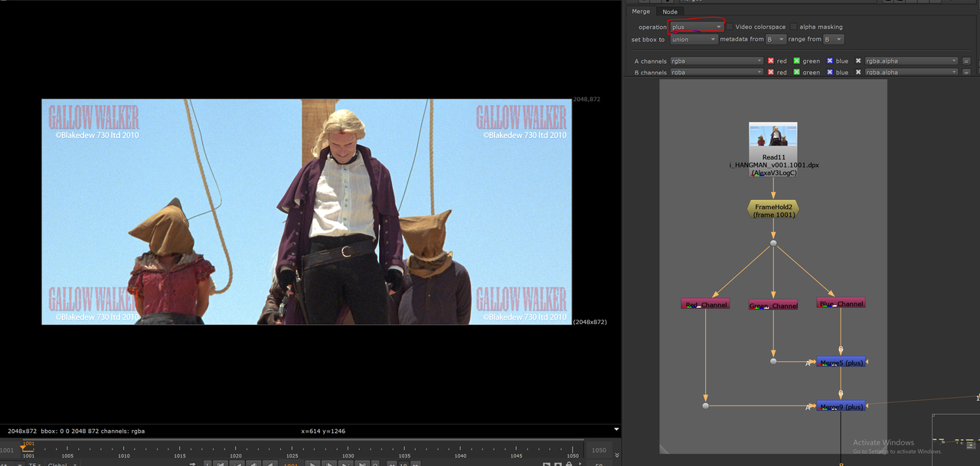Select the FrameHold2 node
980x466 pixels.
pos(773,210)
